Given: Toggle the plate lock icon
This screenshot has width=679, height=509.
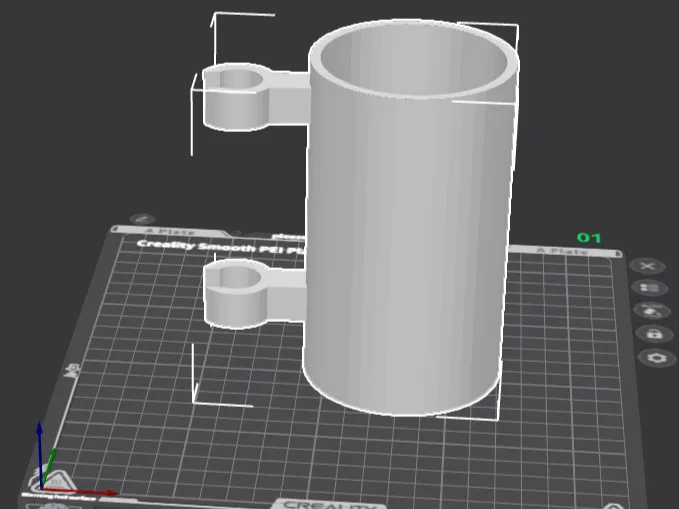Looking at the screenshot, I should pyautogui.click(x=654, y=334).
